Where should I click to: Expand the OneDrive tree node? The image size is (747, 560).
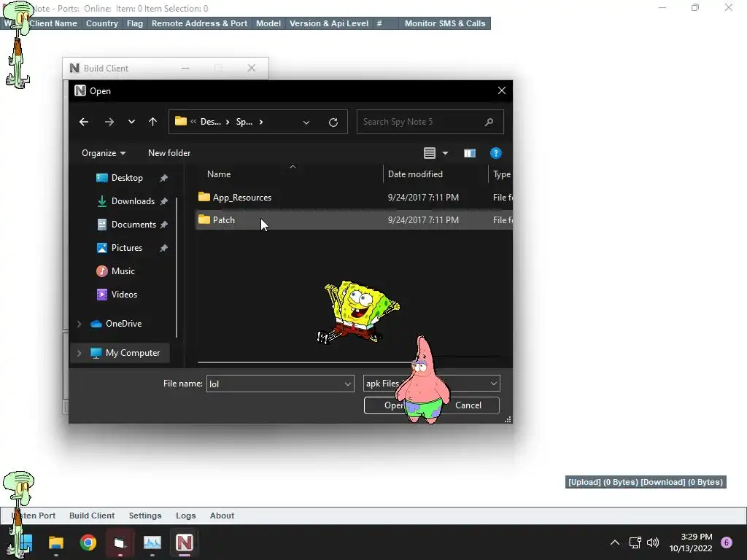click(79, 324)
